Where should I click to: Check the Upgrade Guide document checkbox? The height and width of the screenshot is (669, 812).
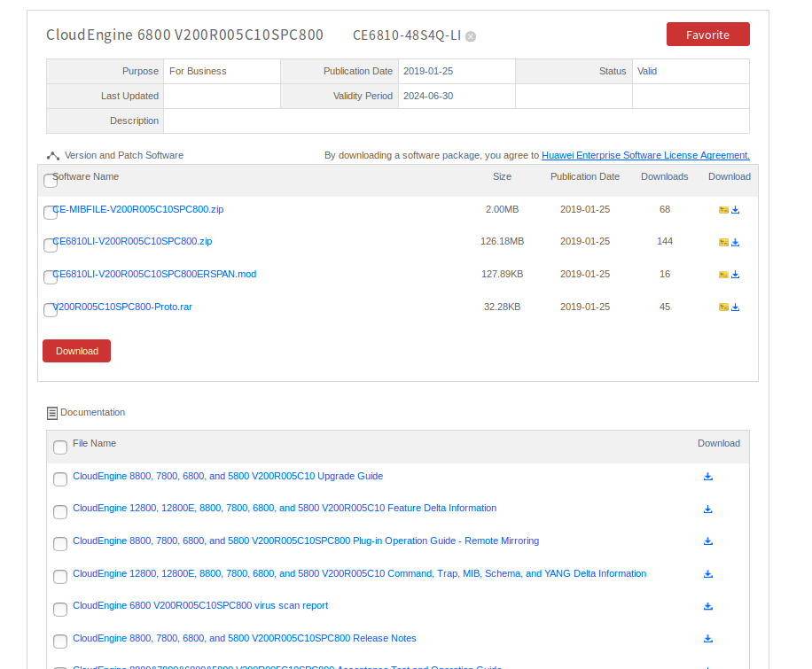pyautogui.click(x=60, y=479)
